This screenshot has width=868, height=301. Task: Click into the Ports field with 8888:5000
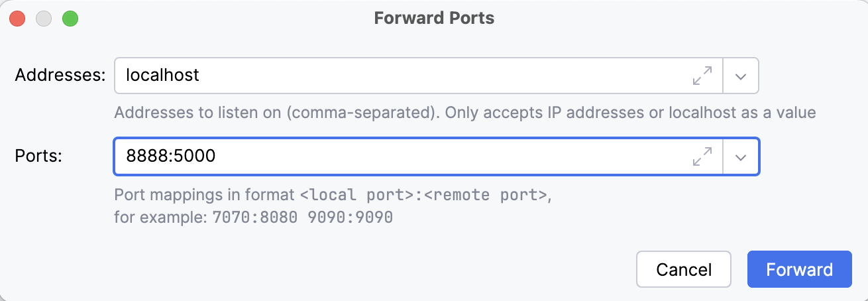398,156
